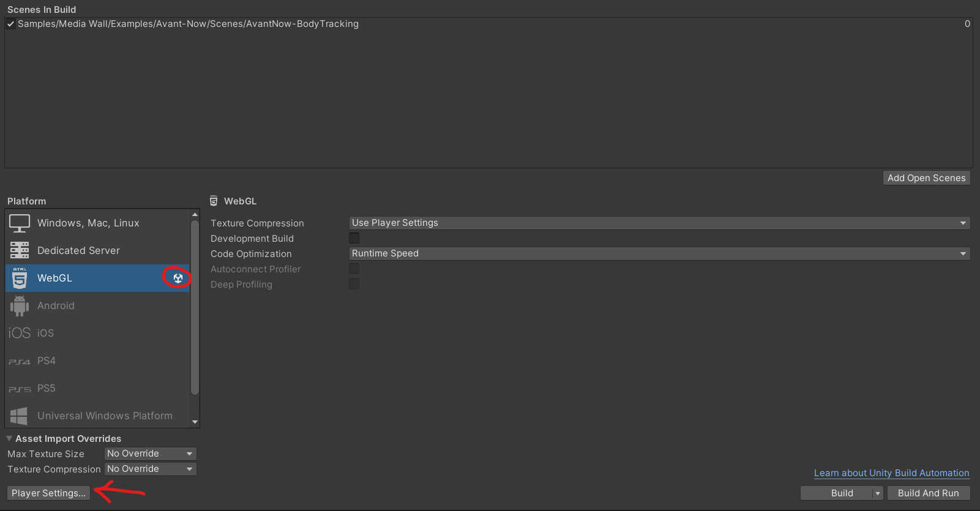
Task: Enable the Development Build checkbox
Action: click(x=354, y=238)
